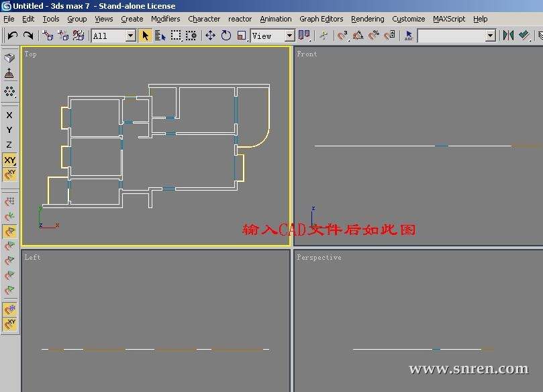Click the Perspective viewport label
The width and height of the screenshot is (543, 392).
[x=319, y=257]
